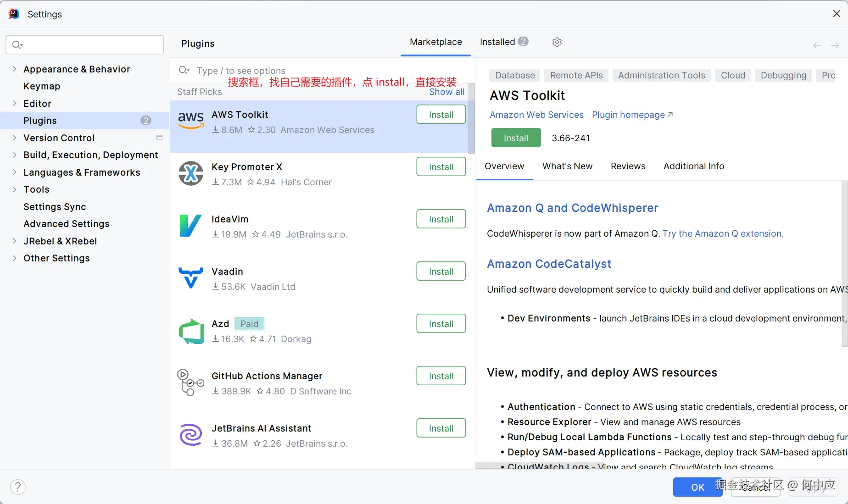Click the help question mark icon
This screenshot has height=504, width=848.
click(18, 487)
